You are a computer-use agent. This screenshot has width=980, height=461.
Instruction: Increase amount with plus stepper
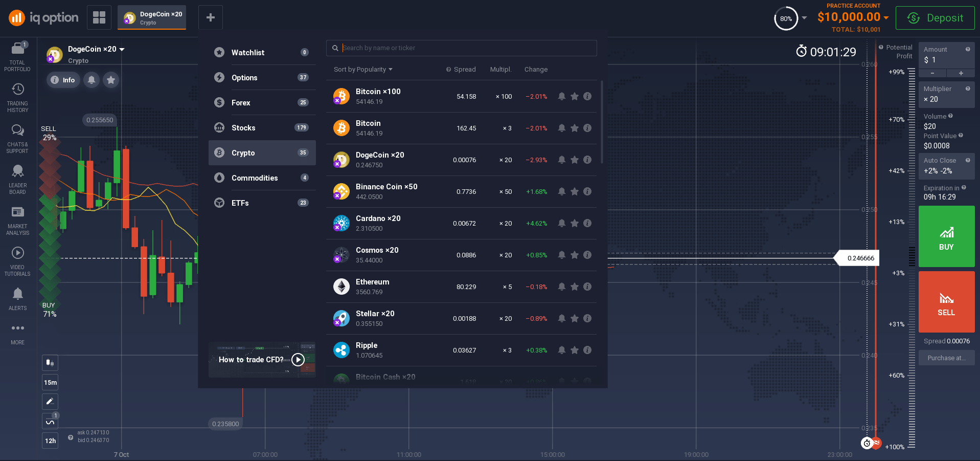(961, 73)
